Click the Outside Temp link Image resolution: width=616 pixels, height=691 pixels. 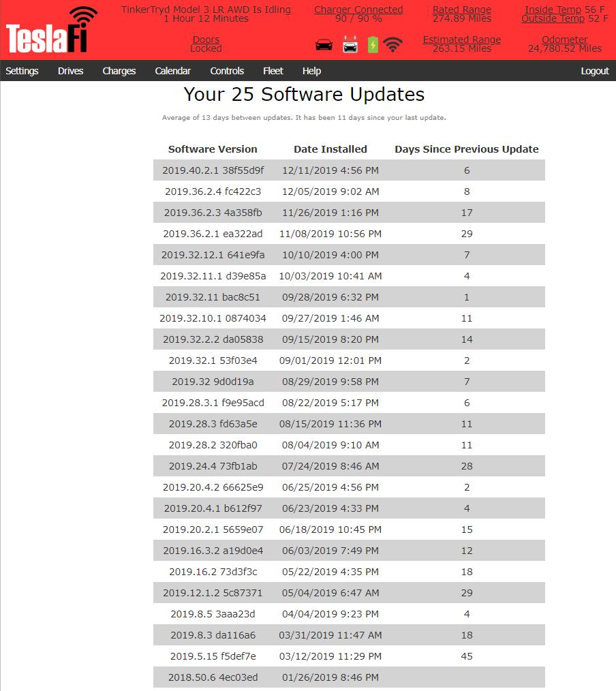coord(553,18)
